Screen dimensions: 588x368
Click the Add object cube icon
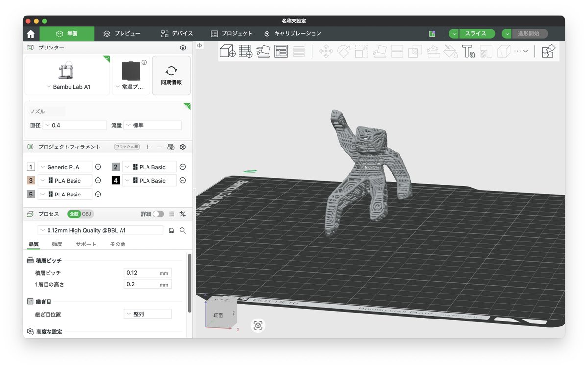(x=227, y=51)
